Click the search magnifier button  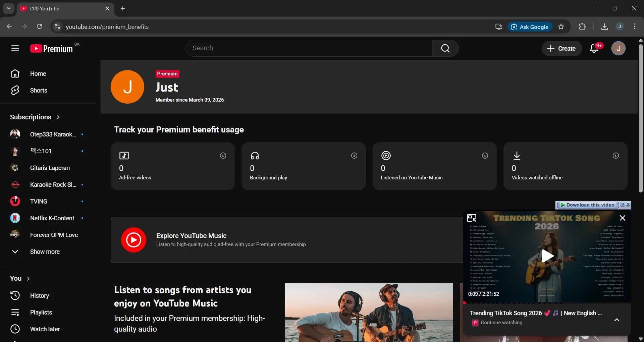pos(445,48)
